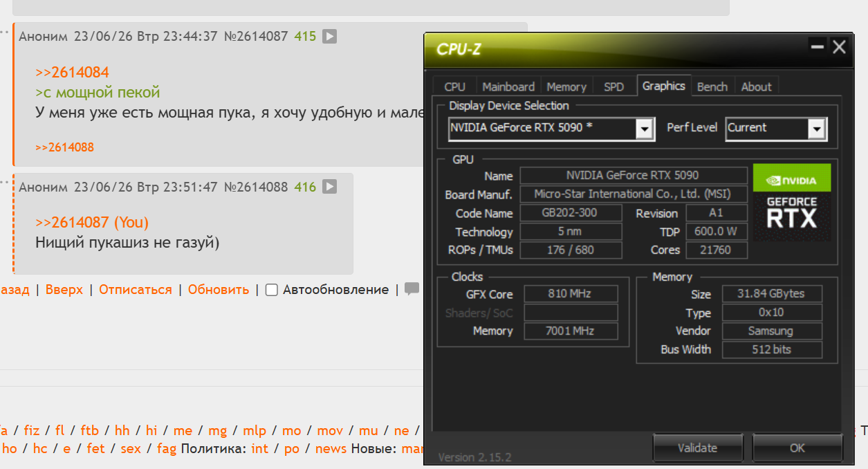Open the ne board link
The width and height of the screenshot is (868, 469).
[402, 431]
